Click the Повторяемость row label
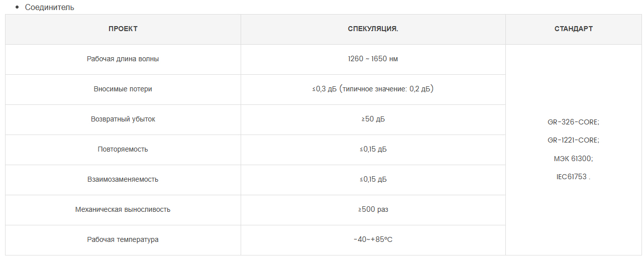This screenshot has height=260, width=644. (123, 150)
